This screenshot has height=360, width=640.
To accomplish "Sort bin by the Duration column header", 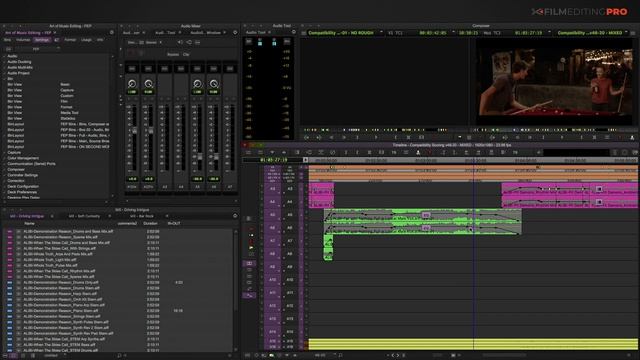I will (x=150, y=224).
